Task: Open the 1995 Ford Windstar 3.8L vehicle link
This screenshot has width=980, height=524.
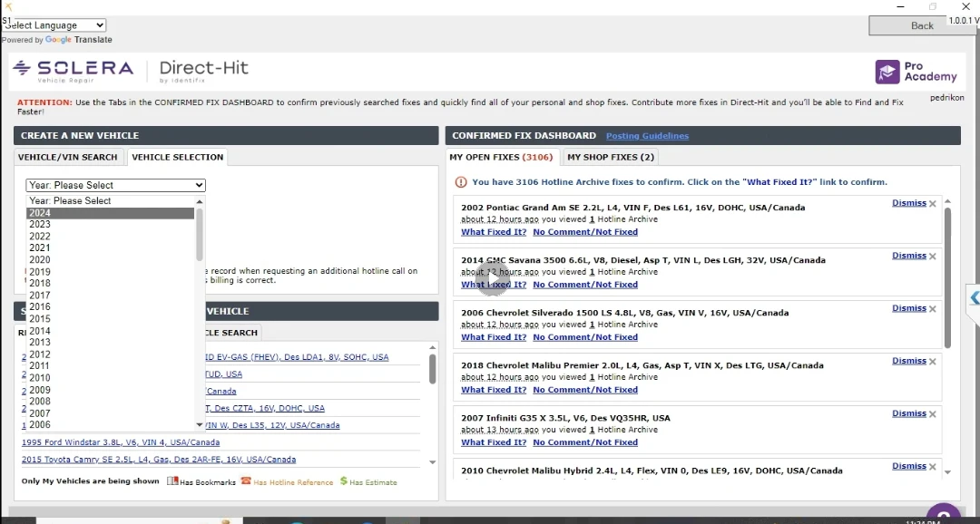Action: [121, 442]
